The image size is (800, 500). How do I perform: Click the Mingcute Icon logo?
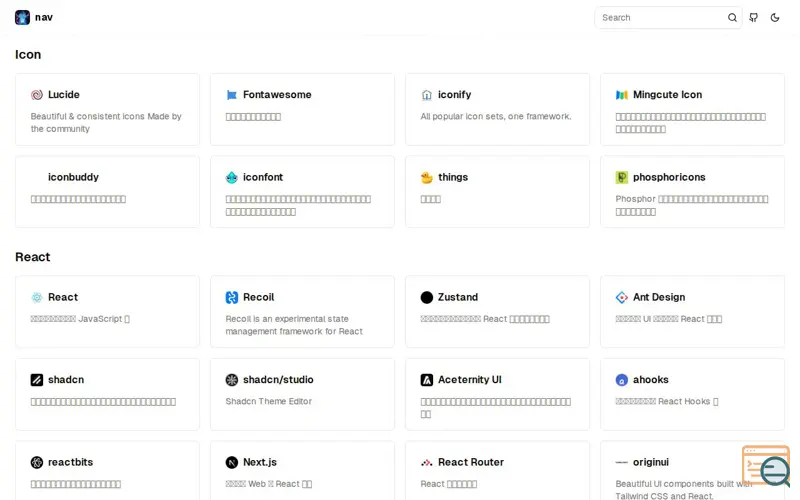point(621,95)
